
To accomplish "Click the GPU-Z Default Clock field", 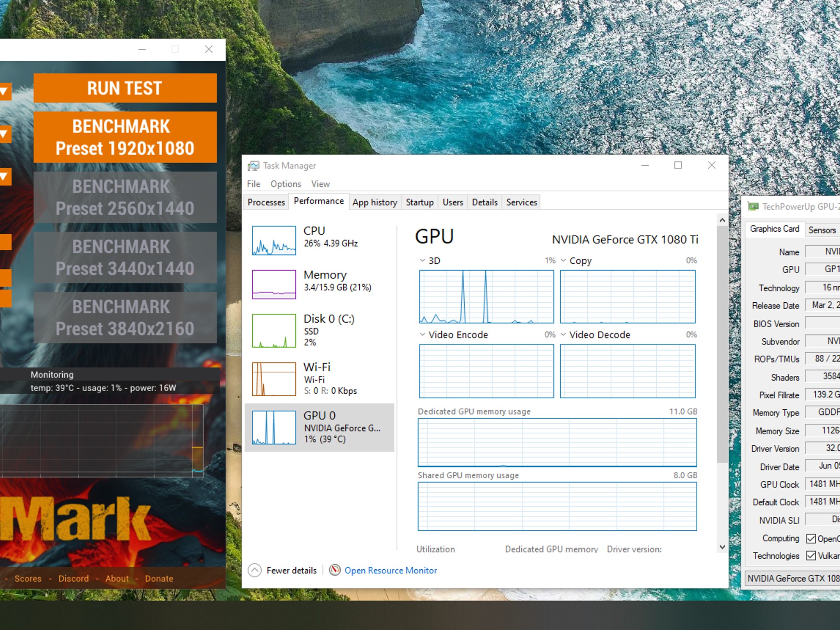I will [822, 502].
